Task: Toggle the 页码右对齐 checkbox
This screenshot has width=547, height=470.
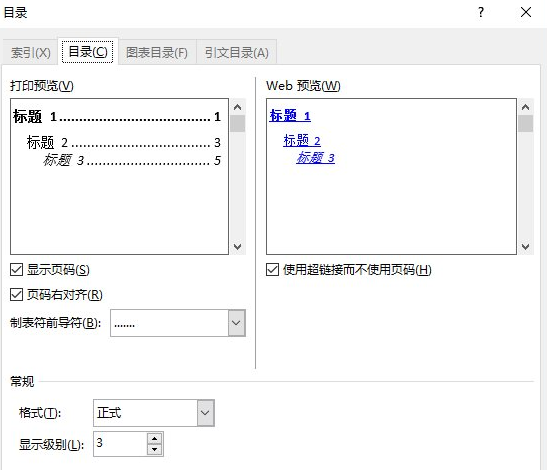Action: 16,294
